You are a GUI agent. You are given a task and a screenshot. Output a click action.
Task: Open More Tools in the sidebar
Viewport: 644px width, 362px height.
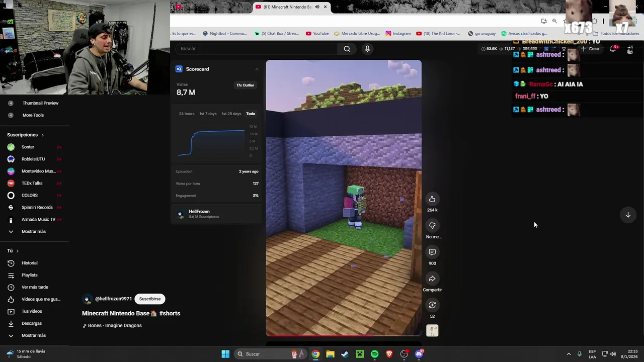tap(34, 115)
